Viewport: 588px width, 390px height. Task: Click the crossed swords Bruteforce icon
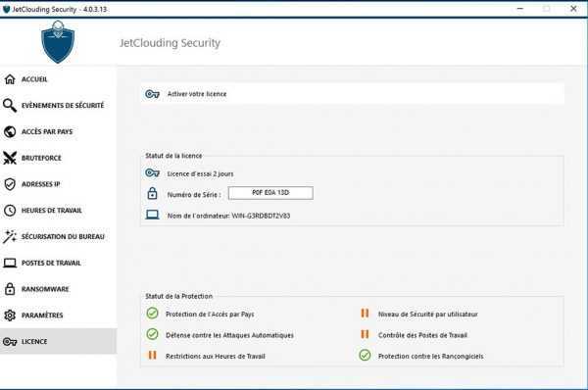10,158
